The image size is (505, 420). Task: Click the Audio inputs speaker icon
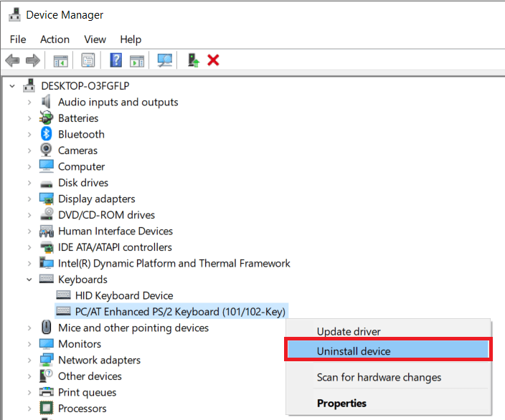point(46,102)
